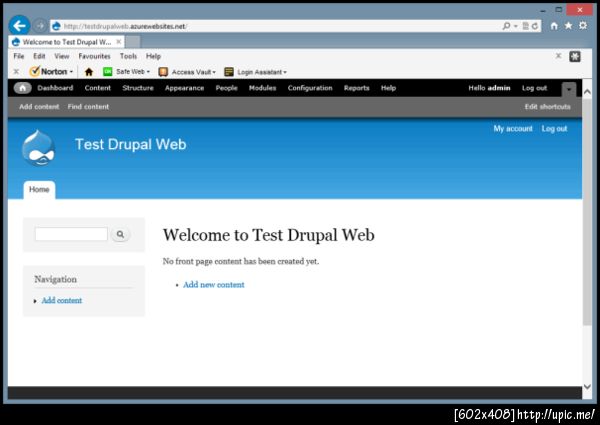Open a new blank browser tab
This screenshot has width=600, height=425.
click(x=133, y=42)
